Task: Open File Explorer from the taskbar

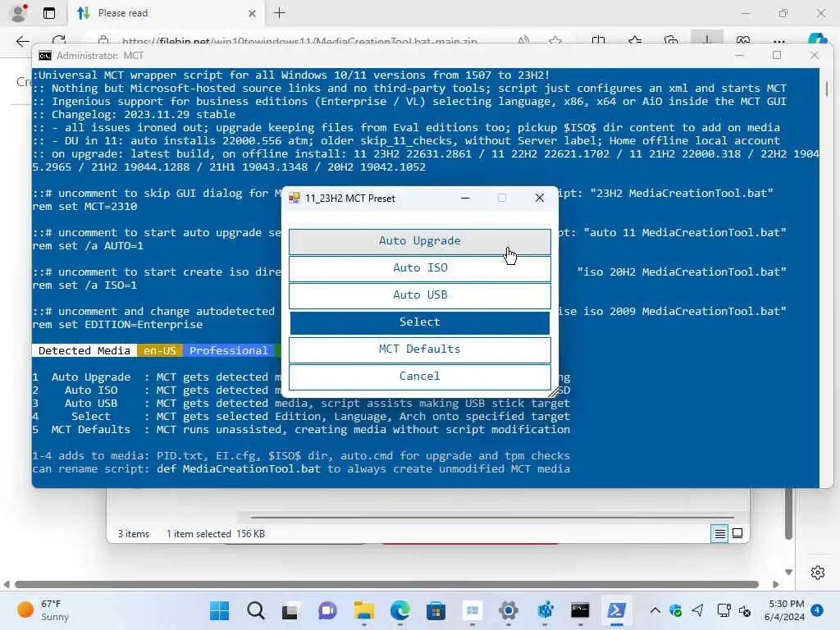Action: (363, 610)
